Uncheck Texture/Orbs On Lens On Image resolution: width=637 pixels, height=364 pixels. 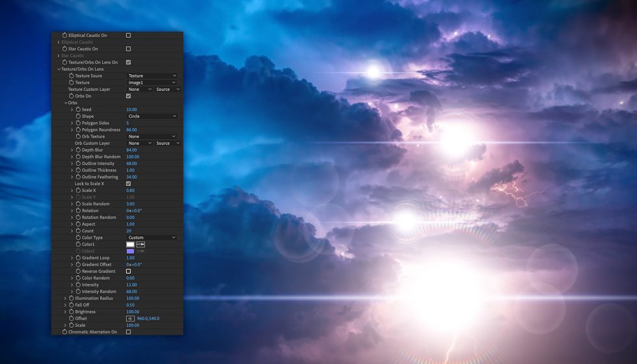[129, 62]
